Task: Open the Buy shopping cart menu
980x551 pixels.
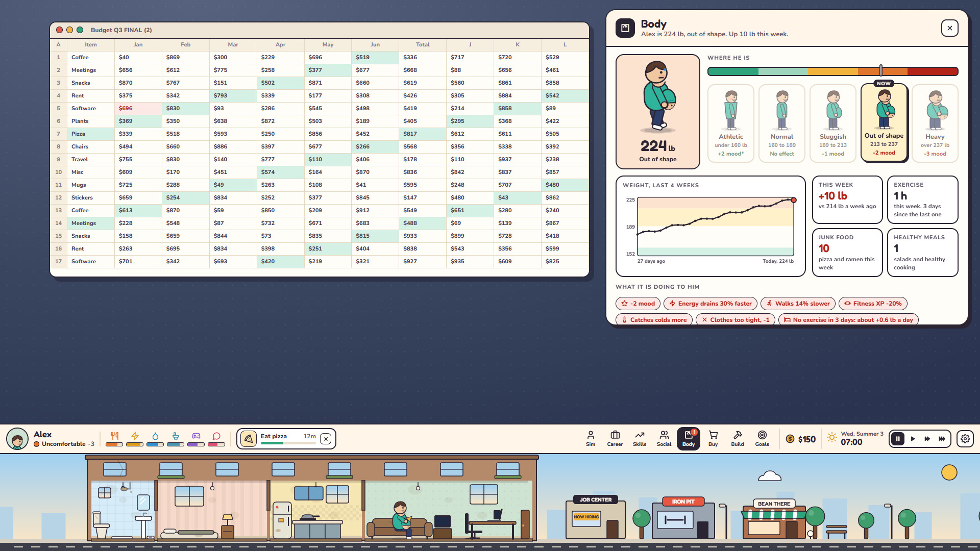Action: [x=713, y=439]
